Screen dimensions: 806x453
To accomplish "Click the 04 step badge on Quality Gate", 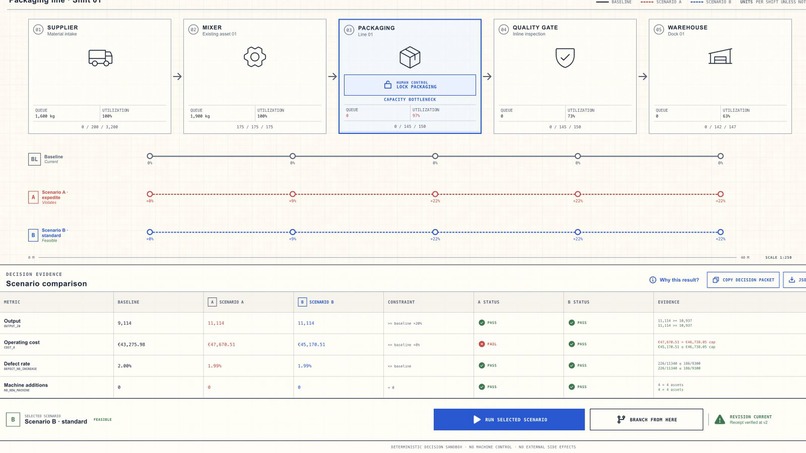I will coord(503,30).
